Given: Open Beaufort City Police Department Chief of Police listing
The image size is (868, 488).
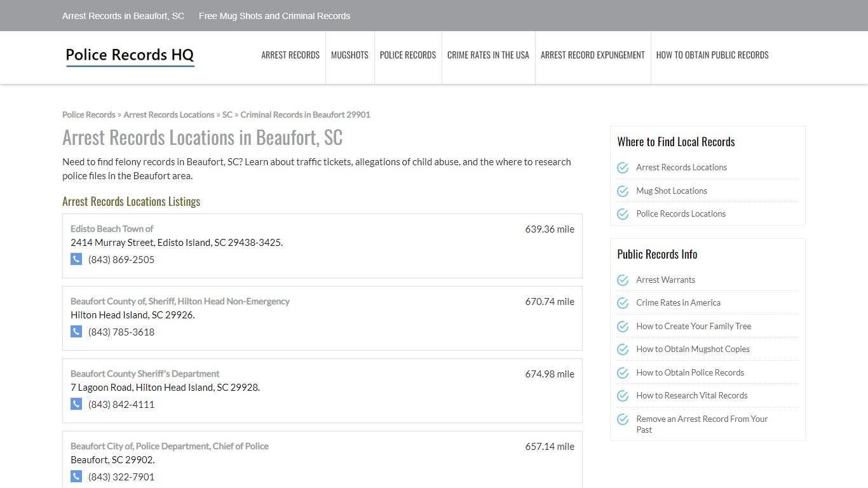Looking at the screenshot, I should tap(170, 446).
